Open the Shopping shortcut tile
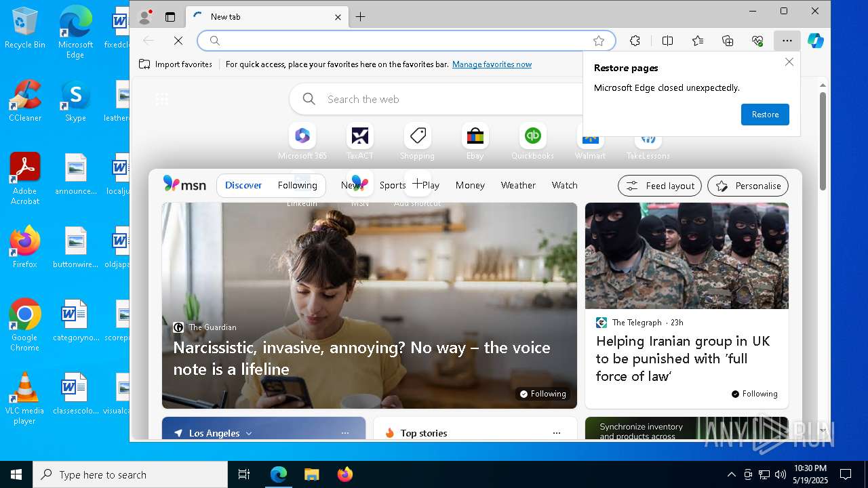 click(x=418, y=142)
